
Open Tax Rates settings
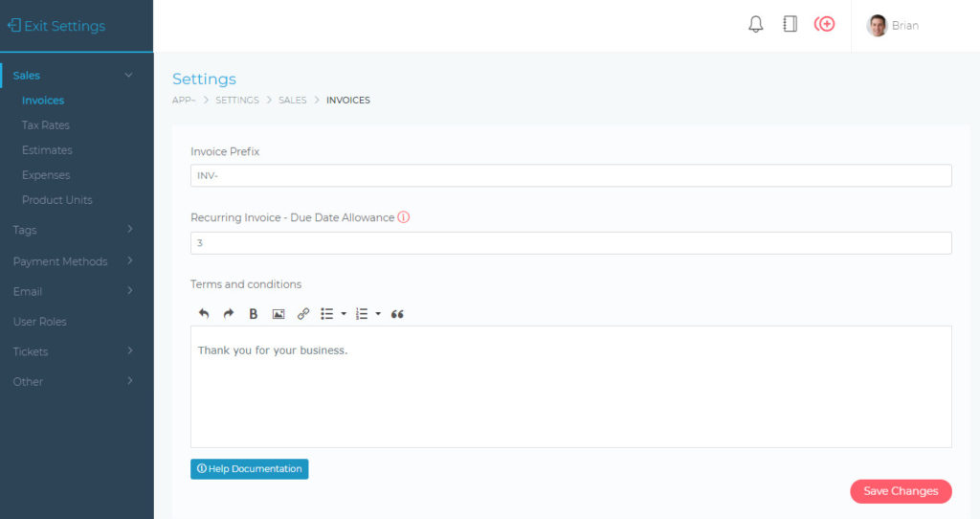click(x=46, y=125)
